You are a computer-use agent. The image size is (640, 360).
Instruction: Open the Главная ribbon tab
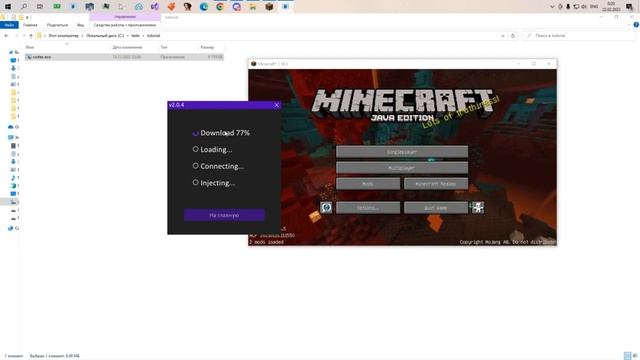click(x=30, y=25)
